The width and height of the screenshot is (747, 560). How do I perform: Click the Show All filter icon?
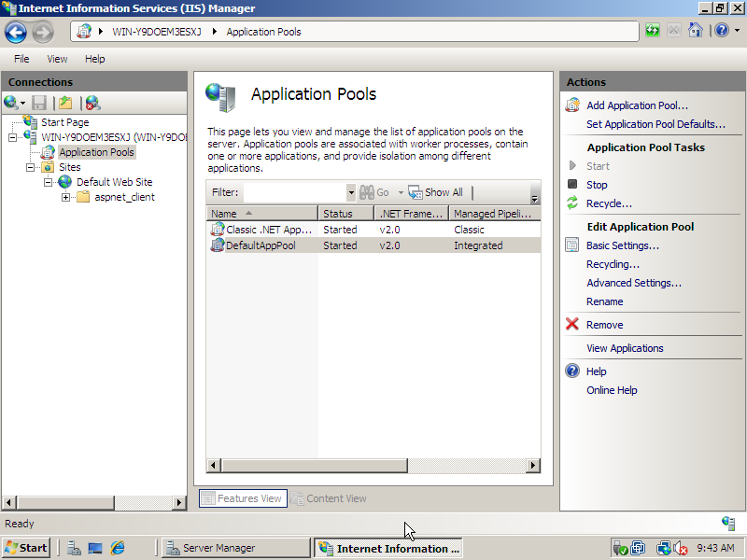tap(416, 192)
